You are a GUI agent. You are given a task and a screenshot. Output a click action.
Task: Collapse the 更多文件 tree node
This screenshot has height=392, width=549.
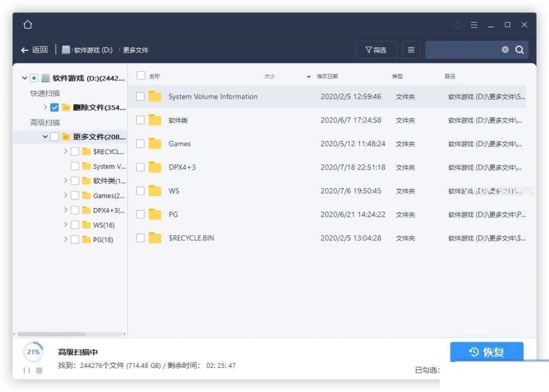tap(45, 137)
